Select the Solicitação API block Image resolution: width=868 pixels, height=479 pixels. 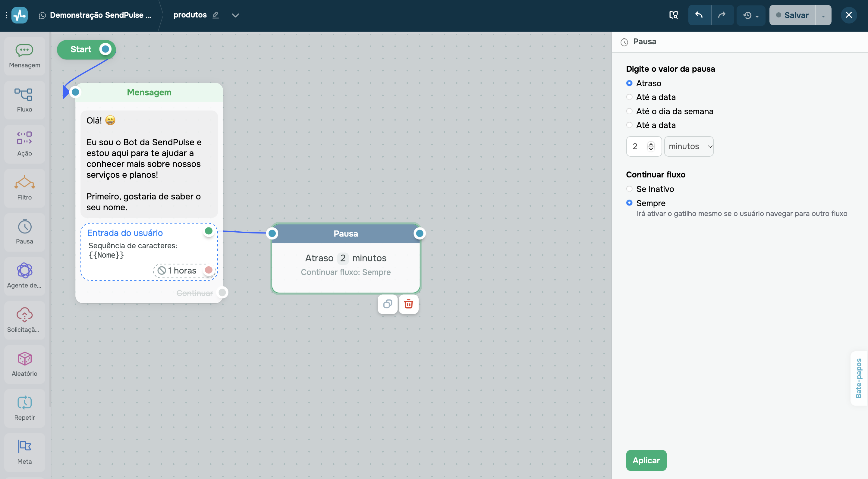click(25, 320)
